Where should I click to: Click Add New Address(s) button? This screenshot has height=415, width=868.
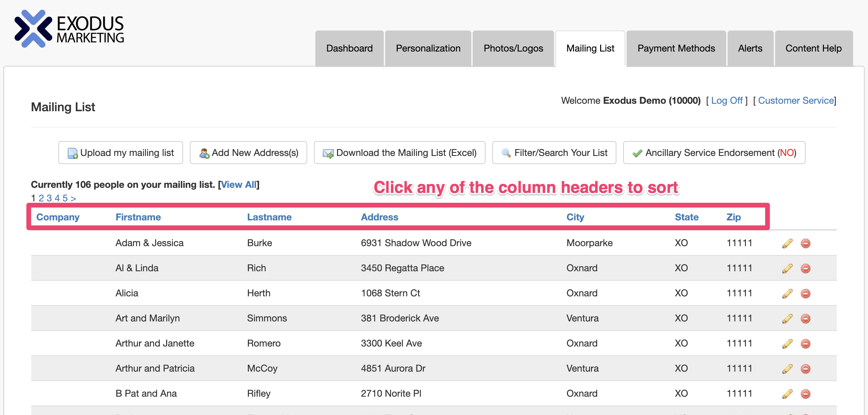pyautogui.click(x=249, y=153)
